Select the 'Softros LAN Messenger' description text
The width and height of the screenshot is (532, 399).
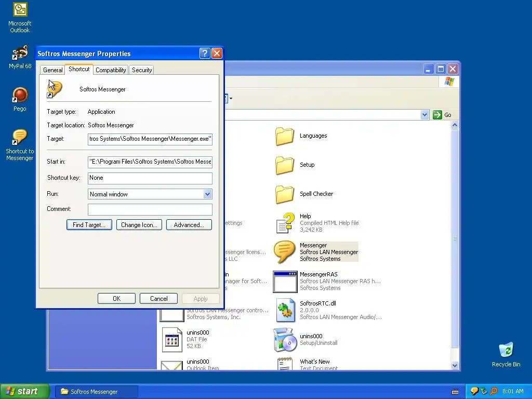329,252
